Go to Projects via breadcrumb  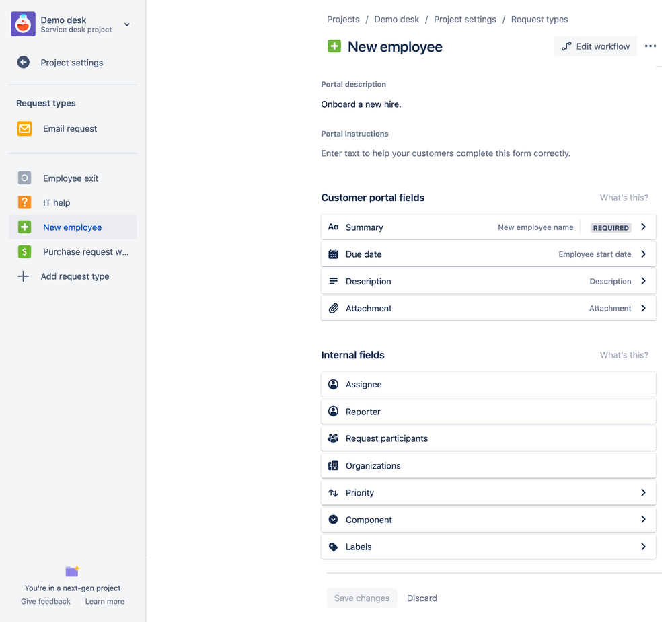pyautogui.click(x=343, y=19)
